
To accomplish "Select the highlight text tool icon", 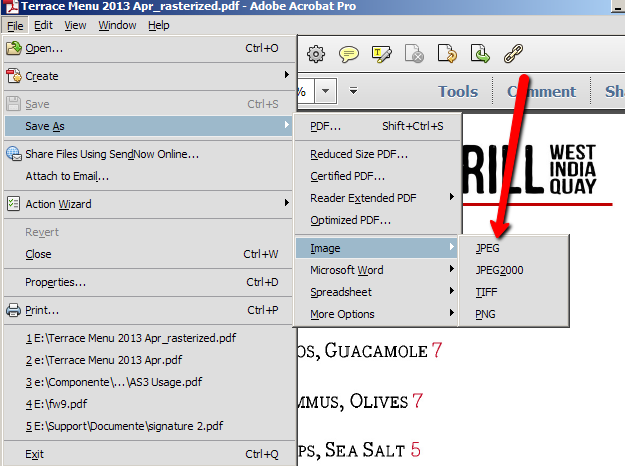I will (381, 54).
